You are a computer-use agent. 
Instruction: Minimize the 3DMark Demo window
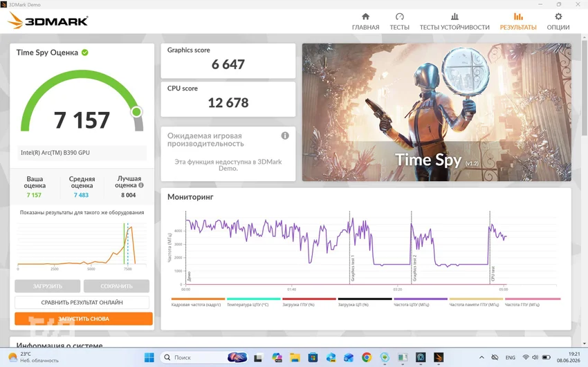click(x=540, y=5)
